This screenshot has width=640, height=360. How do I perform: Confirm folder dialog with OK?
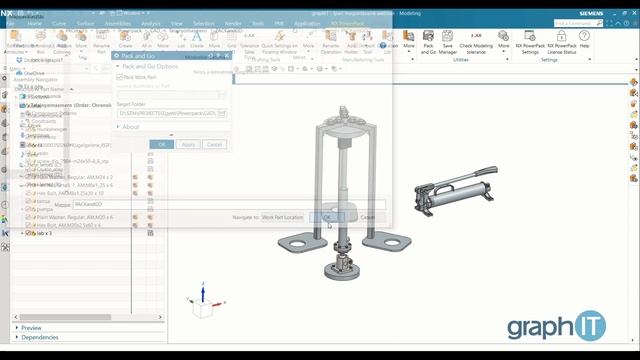click(x=327, y=217)
